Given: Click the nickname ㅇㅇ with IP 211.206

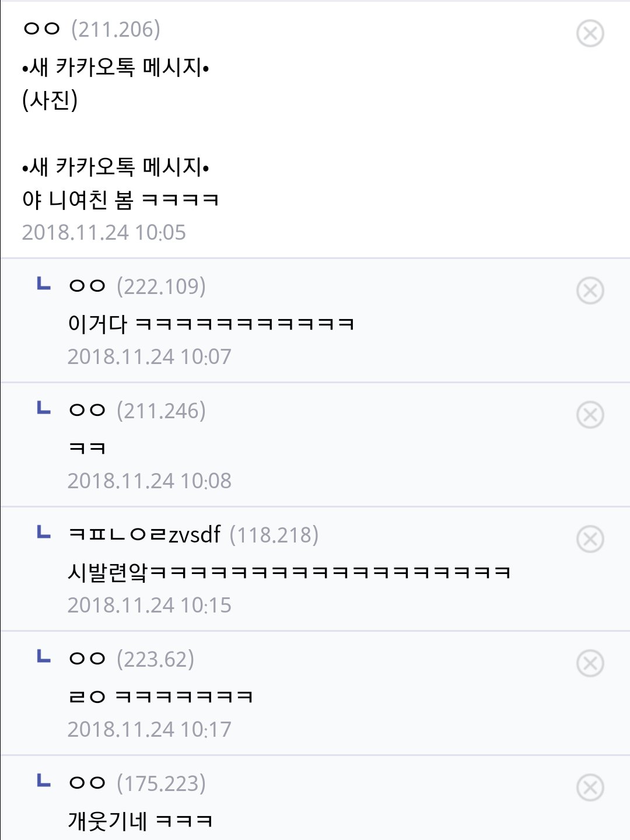Looking at the screenshot, I should tap(41, 29).
